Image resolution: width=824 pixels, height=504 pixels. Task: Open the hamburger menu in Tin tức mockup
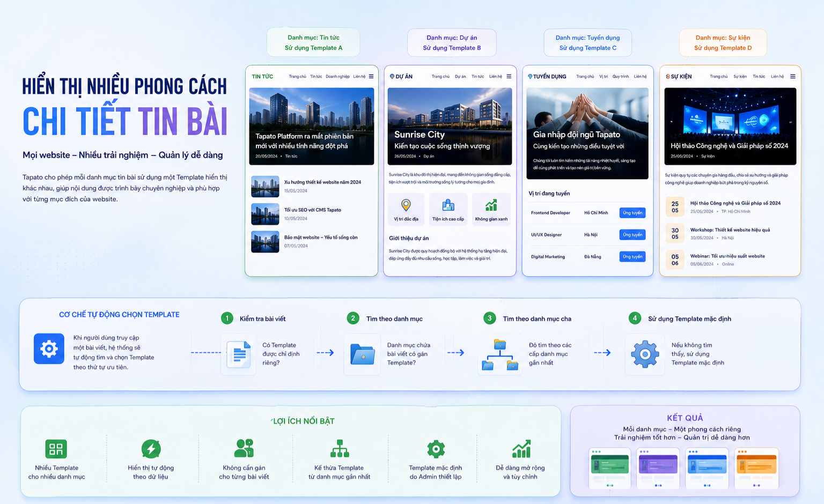[371, 76]
